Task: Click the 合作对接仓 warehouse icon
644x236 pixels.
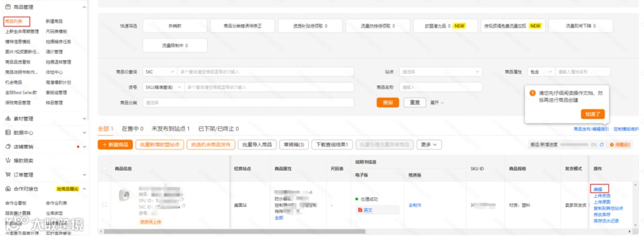Action: (x=7, y=189)
